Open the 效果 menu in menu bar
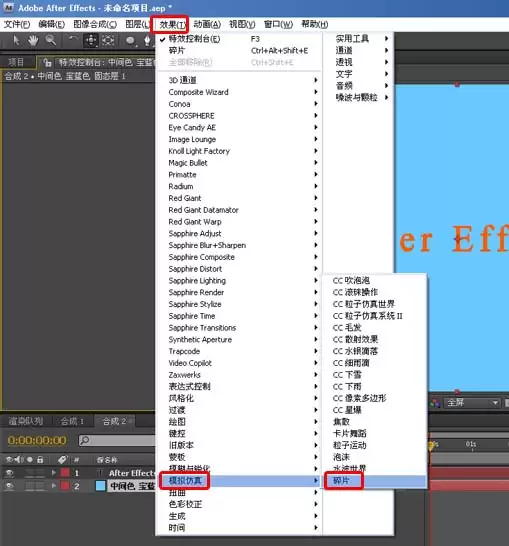The width and height of the screenshot is (509, 546). click(170, 24)
